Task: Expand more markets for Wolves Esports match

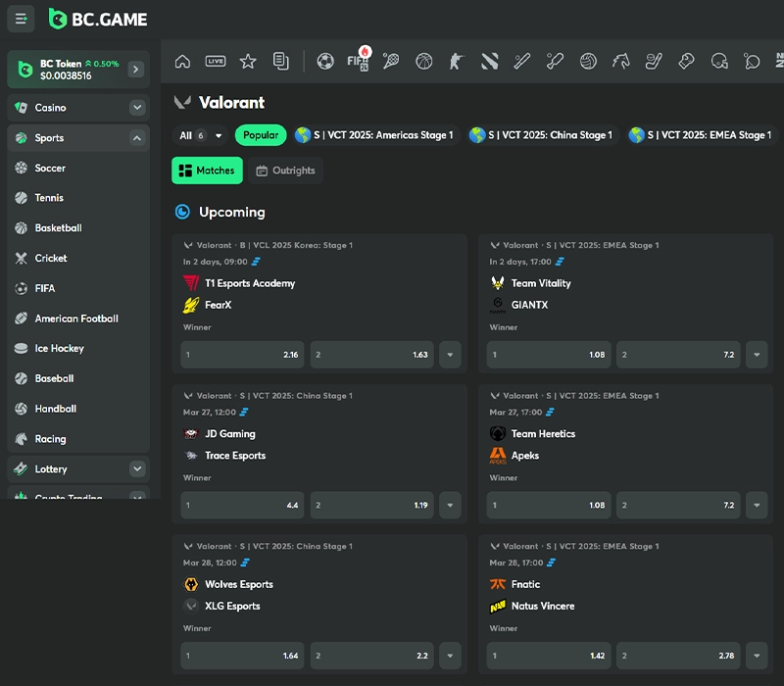Action: tap(450, 656)
